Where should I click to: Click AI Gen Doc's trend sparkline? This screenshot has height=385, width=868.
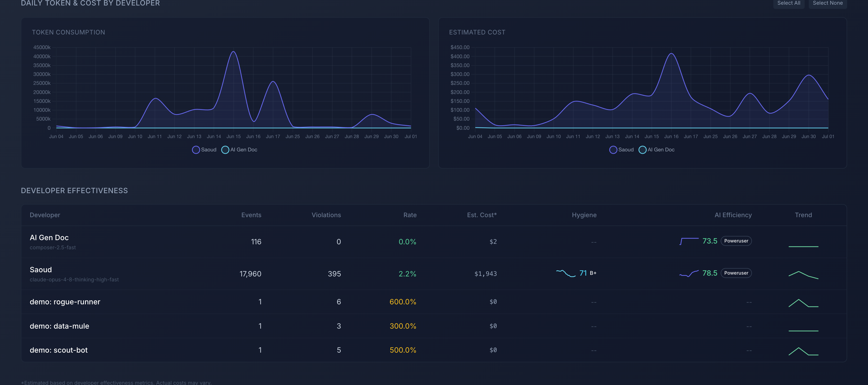click(803, 246)
